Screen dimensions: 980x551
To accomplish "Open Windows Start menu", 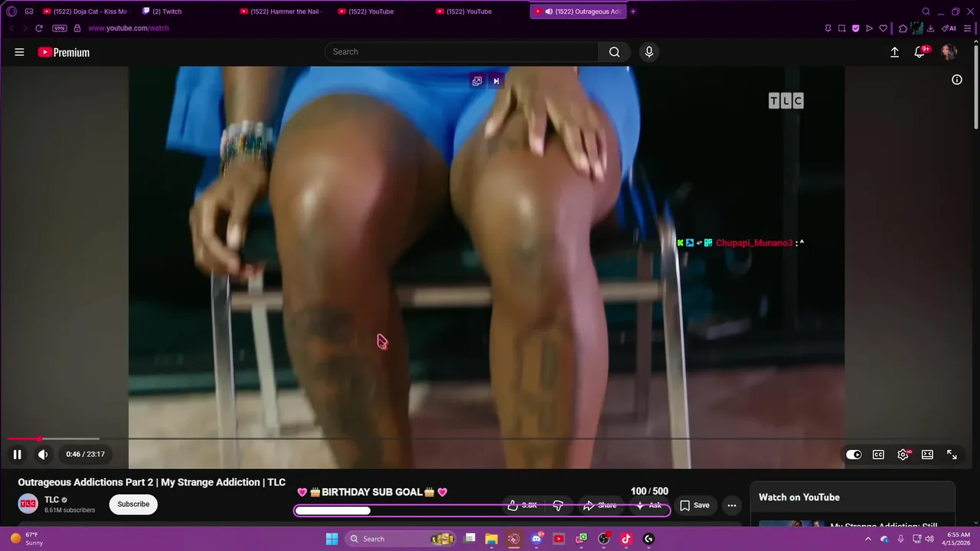I will (332, 539).
